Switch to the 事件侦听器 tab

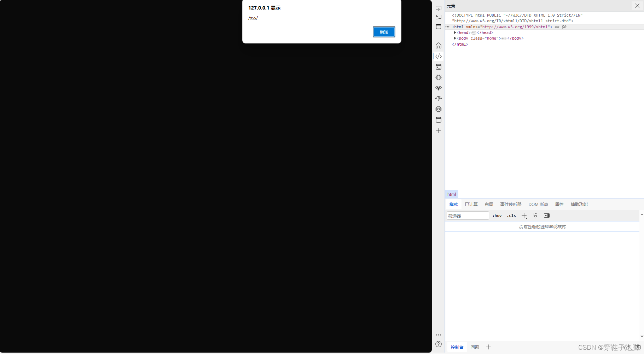coord(511,205)
